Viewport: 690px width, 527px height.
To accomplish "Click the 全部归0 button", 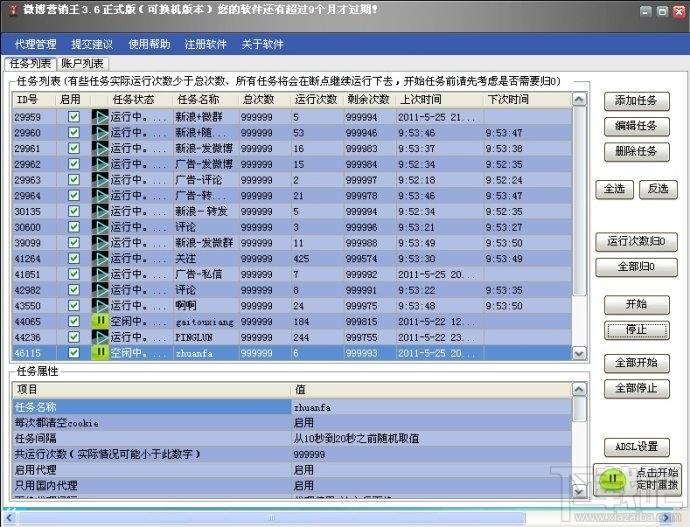I will tap(636, 267).
